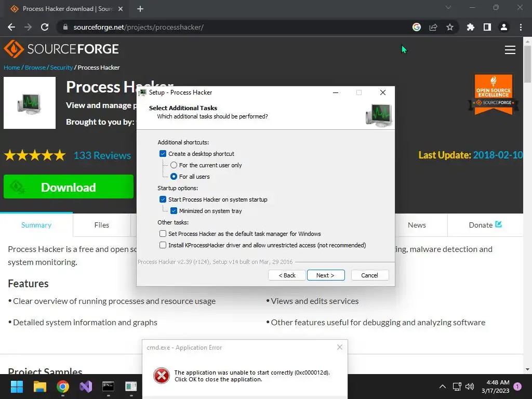Click the browser forward arrow
Image resolution: width=532 pixels, height=399 pixels.
28,27
